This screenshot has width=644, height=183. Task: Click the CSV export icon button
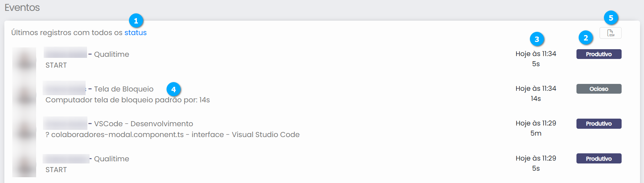(x=610, y=33)
